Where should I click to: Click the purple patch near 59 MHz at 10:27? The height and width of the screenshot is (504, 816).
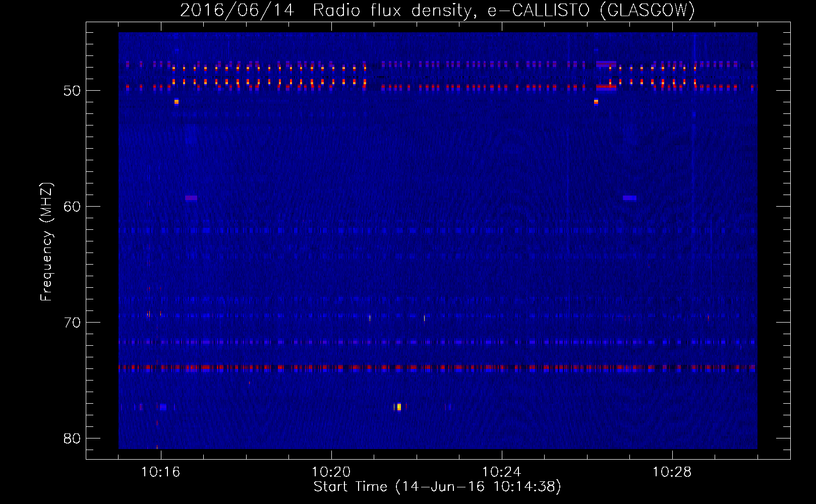point(629,198)
